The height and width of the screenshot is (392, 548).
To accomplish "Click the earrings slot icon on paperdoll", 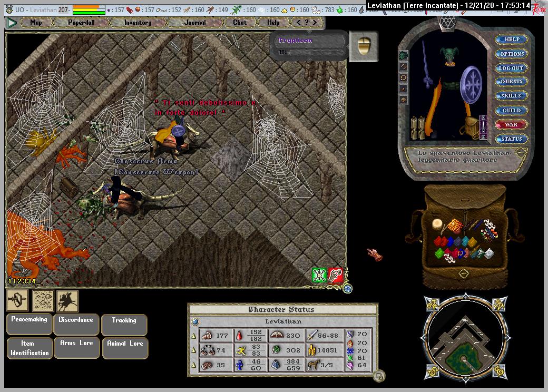I will point(403,66).
